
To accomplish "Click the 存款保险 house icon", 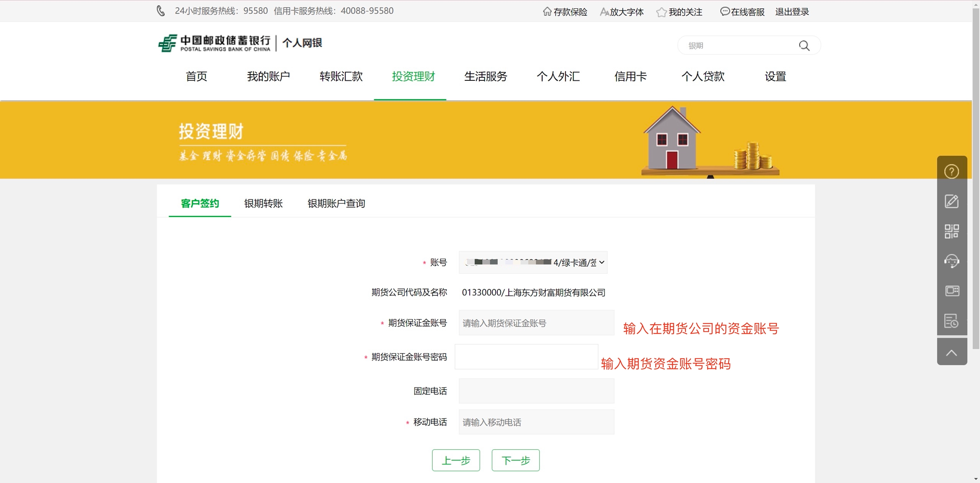I will point(547,11).
